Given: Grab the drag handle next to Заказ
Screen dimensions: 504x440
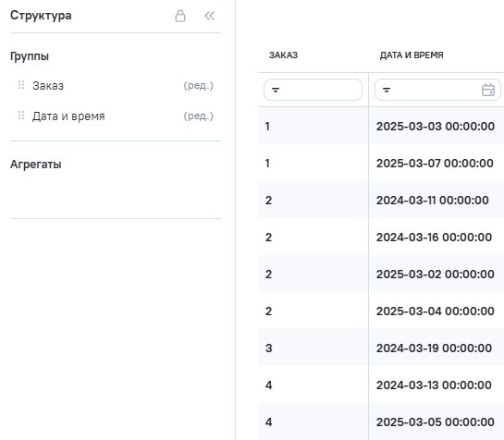Looking at the screenshot, I should (21, 85).
